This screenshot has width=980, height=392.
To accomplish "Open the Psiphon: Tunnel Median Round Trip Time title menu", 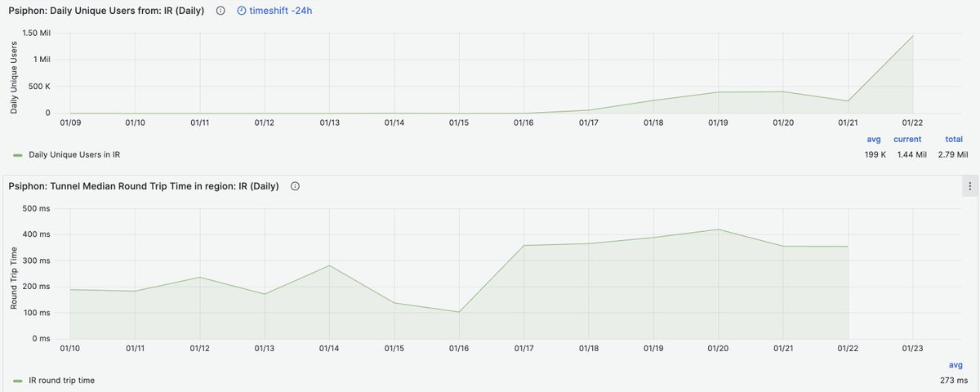I will pos(144,186).
